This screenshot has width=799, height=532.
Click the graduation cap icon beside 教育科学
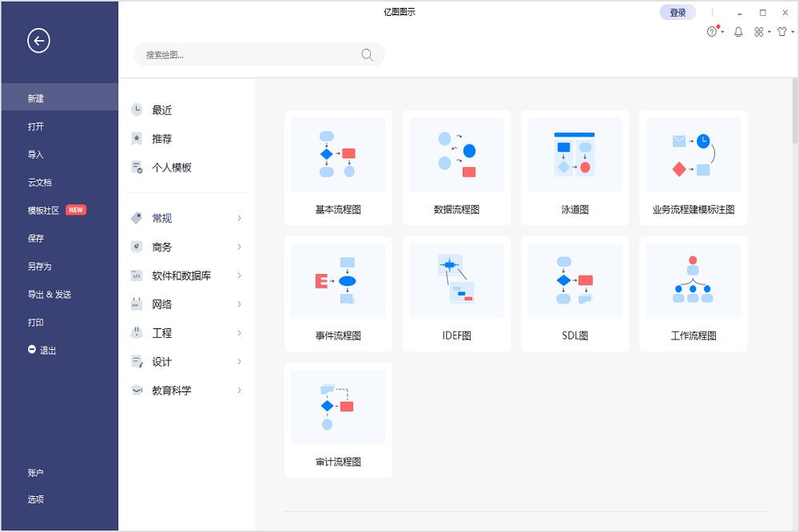[x=137, y=391]
